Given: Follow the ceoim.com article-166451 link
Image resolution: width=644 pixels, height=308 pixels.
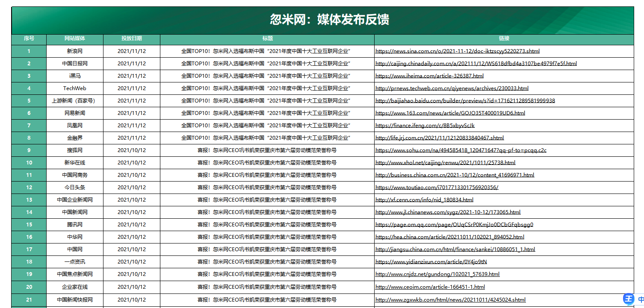Looking at the screenshot, I should point(430,287).
